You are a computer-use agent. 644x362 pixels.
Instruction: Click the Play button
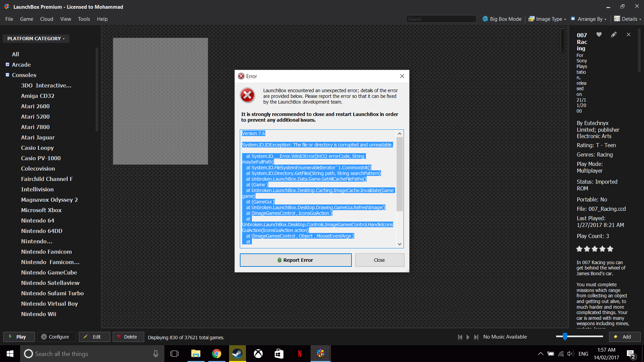pos(19,337)
